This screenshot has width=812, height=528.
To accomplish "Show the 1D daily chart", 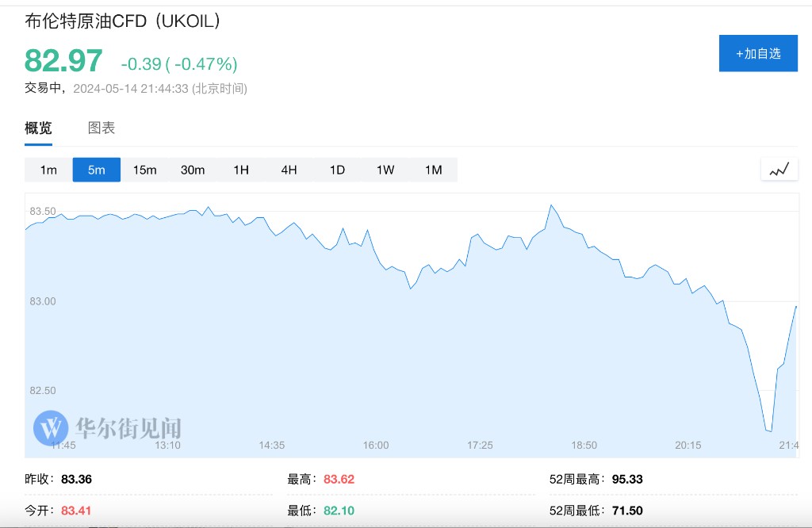I will pyautogui.click(x=337, y=170).
